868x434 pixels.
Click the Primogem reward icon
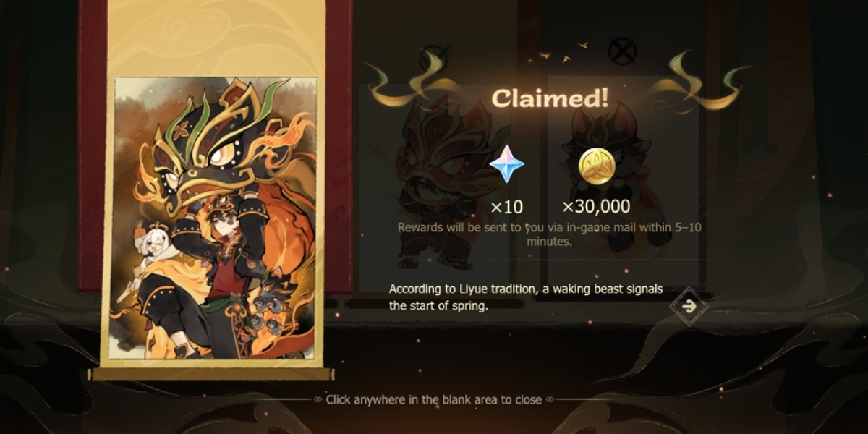click(506, 164)
